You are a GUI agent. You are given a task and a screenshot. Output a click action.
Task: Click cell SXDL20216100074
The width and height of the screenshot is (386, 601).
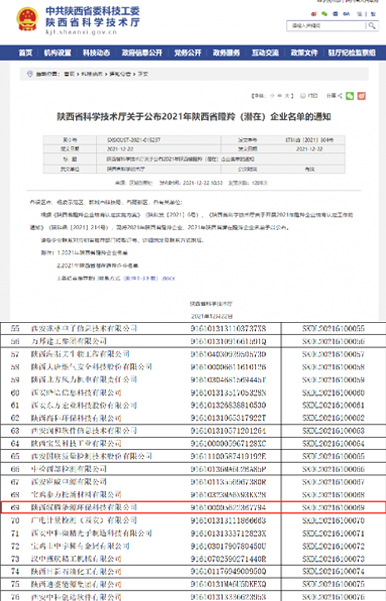[333, 571]
